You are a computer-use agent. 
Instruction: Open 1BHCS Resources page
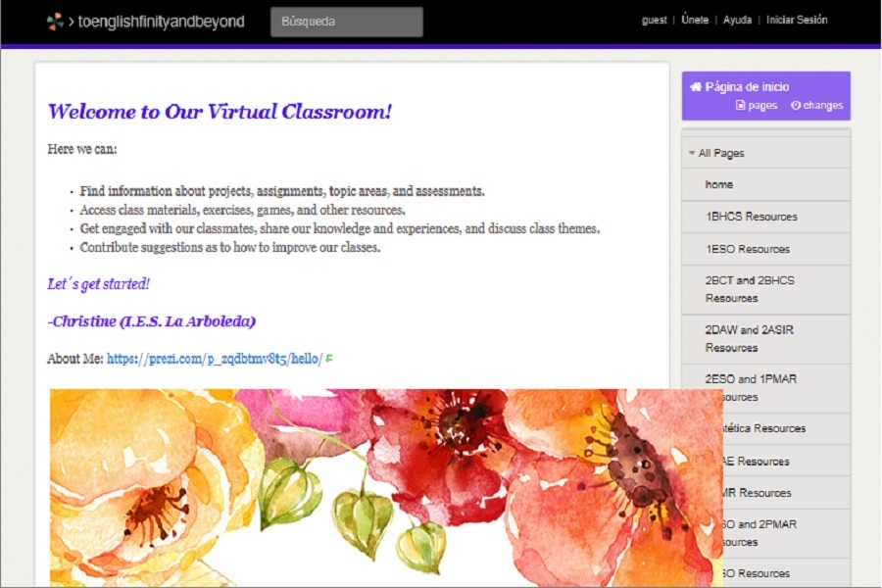pyautogui.click(x=766, y=217)
